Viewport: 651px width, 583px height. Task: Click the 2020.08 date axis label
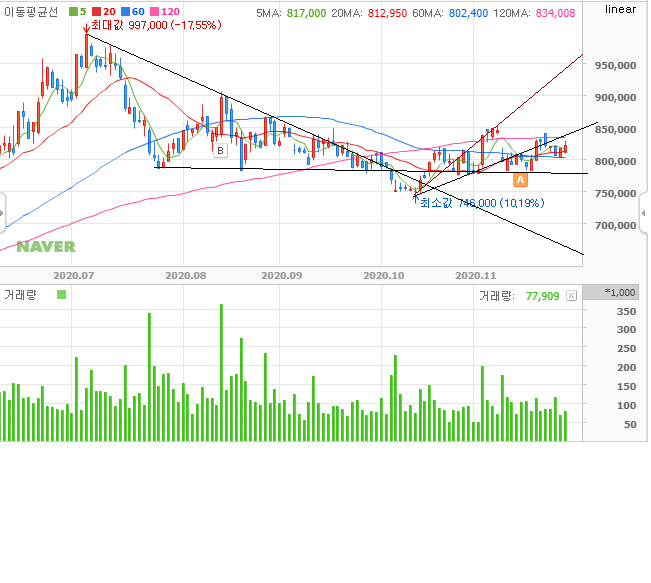point(186,276)
